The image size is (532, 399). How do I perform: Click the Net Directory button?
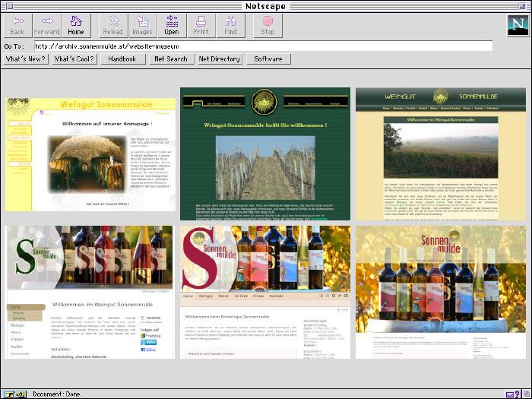tap(220, 59)
